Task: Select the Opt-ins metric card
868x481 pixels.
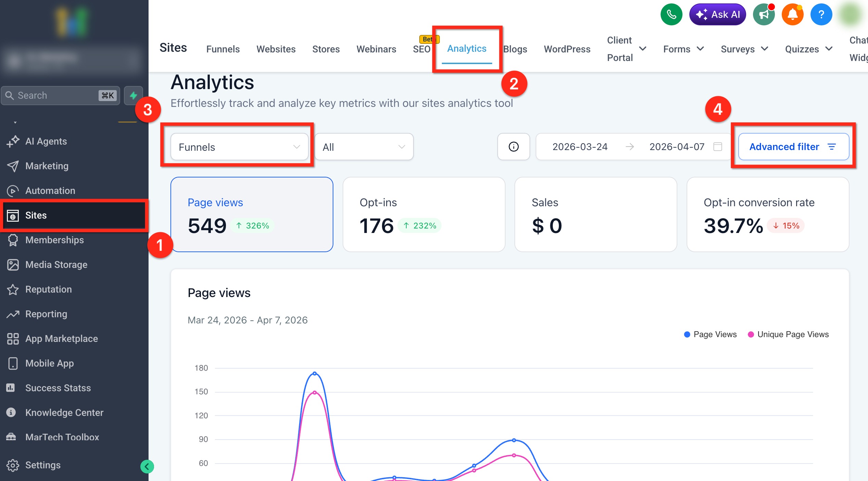Action: point(424,214)
